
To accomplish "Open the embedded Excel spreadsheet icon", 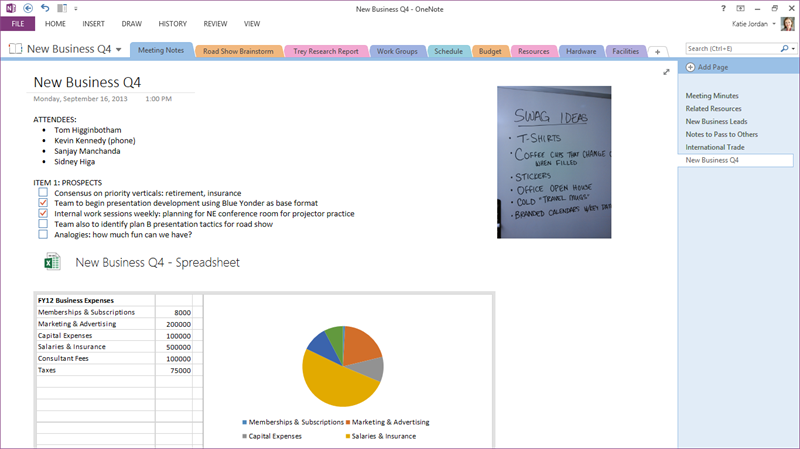I will [x=52, y=262].
